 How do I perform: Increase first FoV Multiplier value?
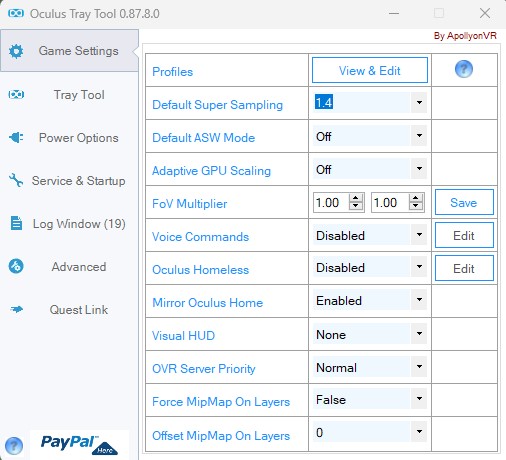pos(356,198)
